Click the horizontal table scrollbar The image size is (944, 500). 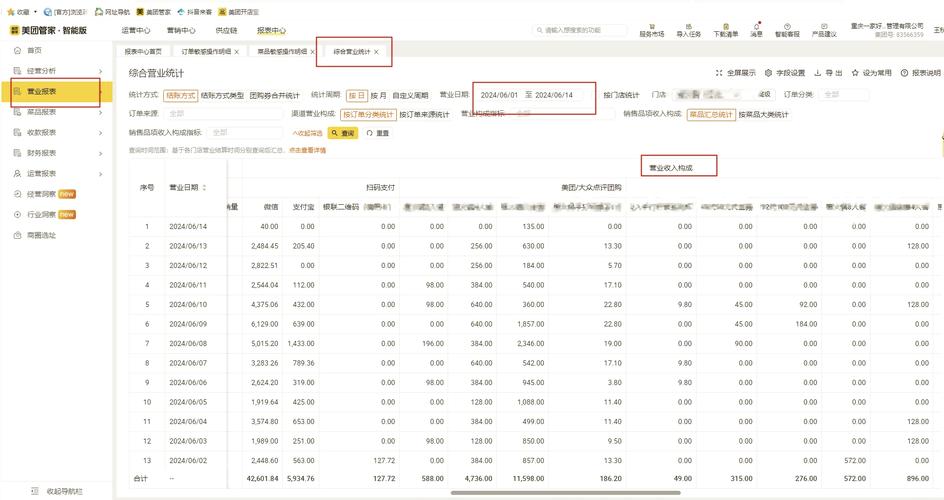coord(566,493)
